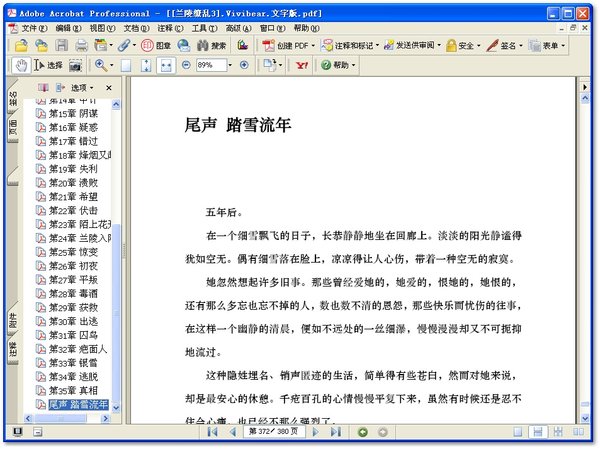Image resolution: width=600 pixels, height=449 pixels.
Task: Select bookmark 尾声 踏雪流年
Action: click(78, 405)
